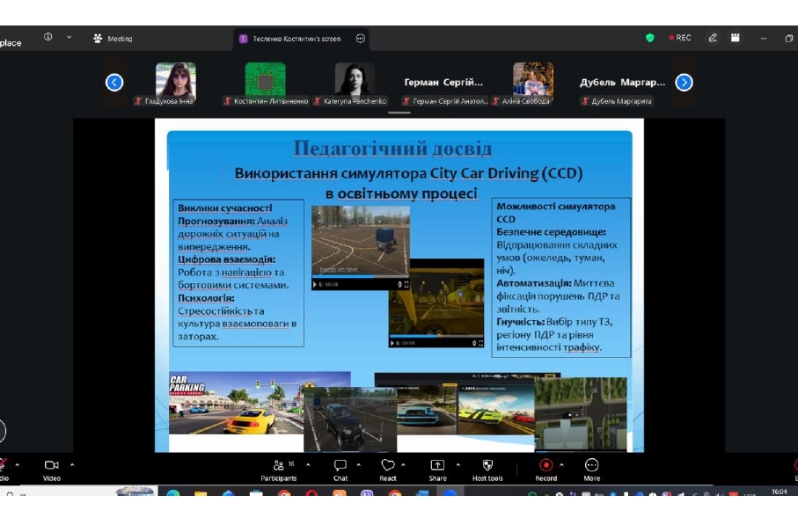Viewport: 798px width, 532px height.
Task: Toggle the muted Audio microphone button
Action: (3, 469)
